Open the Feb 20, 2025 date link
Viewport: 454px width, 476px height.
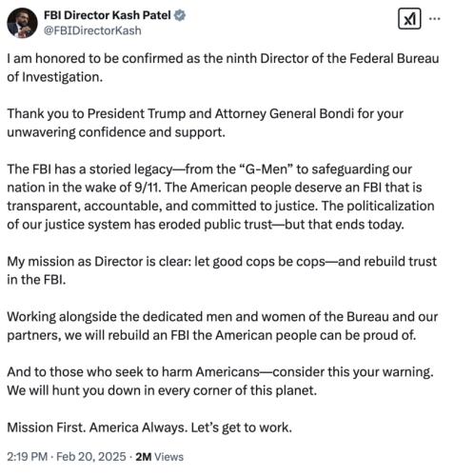pos(91,457)
